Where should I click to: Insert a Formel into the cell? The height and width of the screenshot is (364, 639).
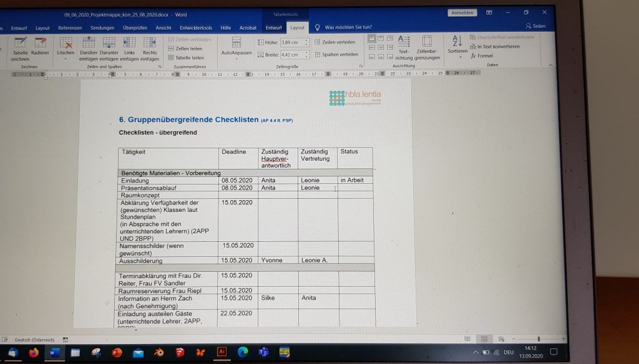pyautogui.click(x=482, y=55)
